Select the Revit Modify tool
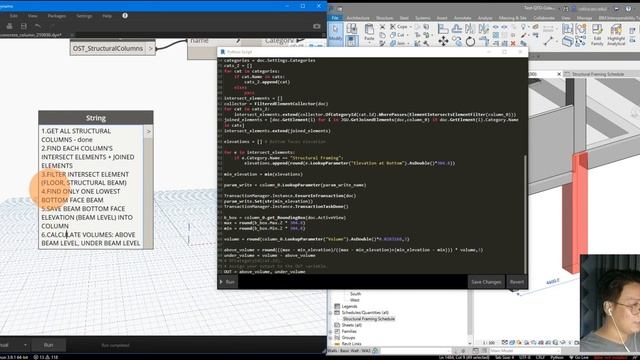Viewport: 640px width, 360px height. pos(336,34)
